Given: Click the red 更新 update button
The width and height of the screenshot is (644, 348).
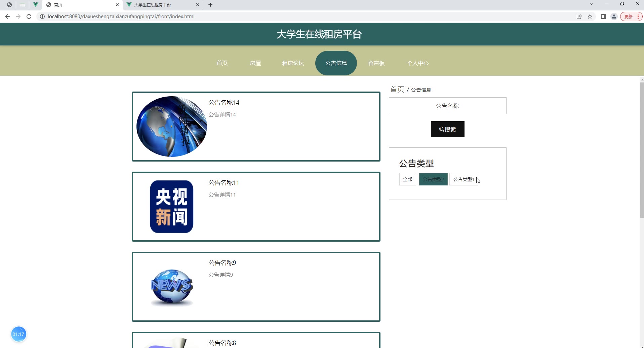Looking at the screenshot, I should coord(631,16).
